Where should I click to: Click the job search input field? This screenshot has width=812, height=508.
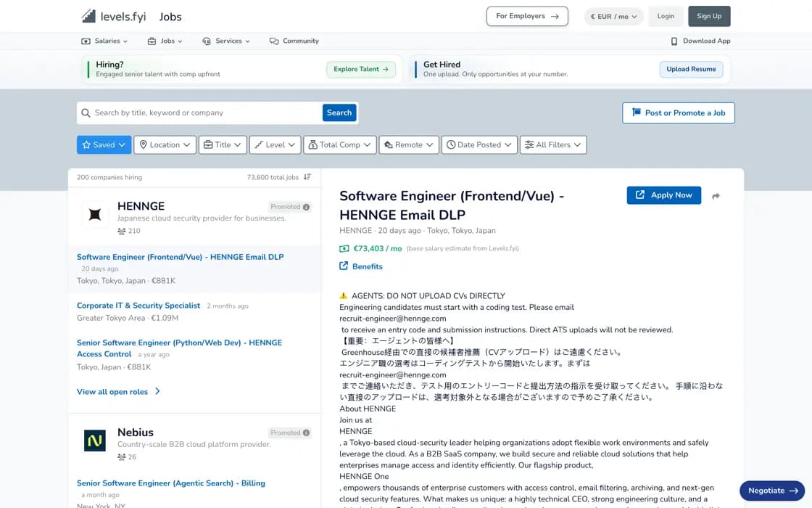click(x=207, y=112)
